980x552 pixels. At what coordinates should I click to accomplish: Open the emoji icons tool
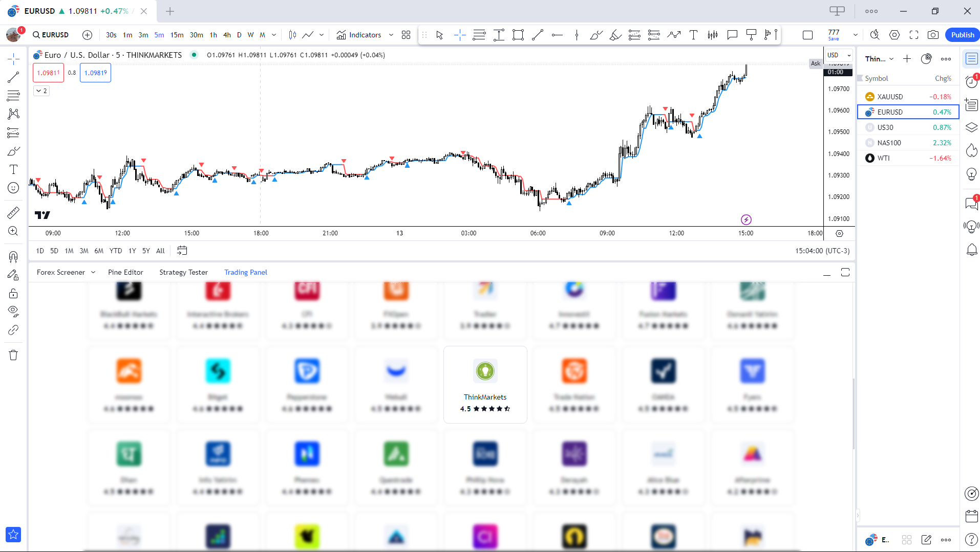coord(13,188)
